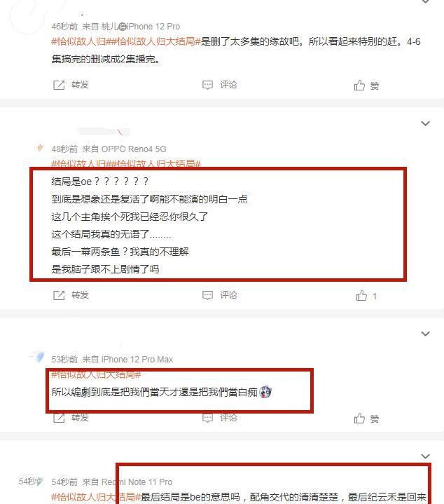444x504 pixels.
Task: Open source link OPPO Reno4 5G
Action: pos(134,149)
